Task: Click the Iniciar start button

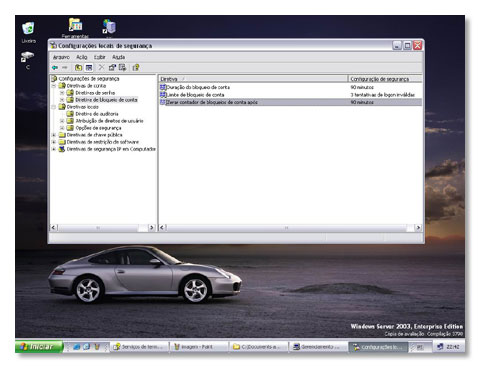Action: pyautogui.click(x=38, y=347)
